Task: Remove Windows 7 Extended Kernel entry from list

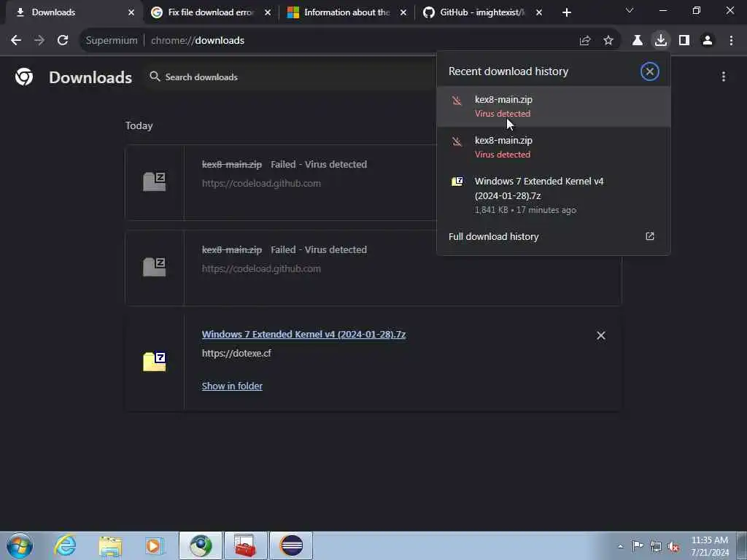Action: [601, 335]
